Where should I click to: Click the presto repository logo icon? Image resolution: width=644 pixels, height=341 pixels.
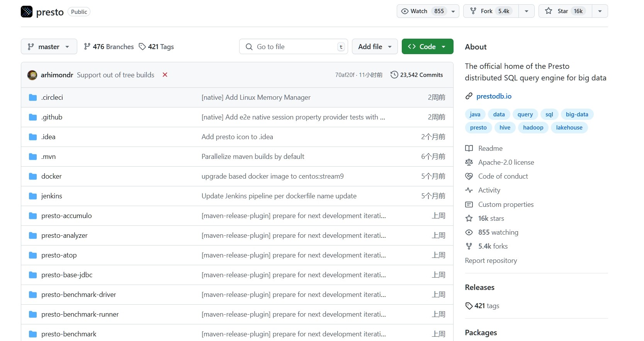[x=27, y=12]
